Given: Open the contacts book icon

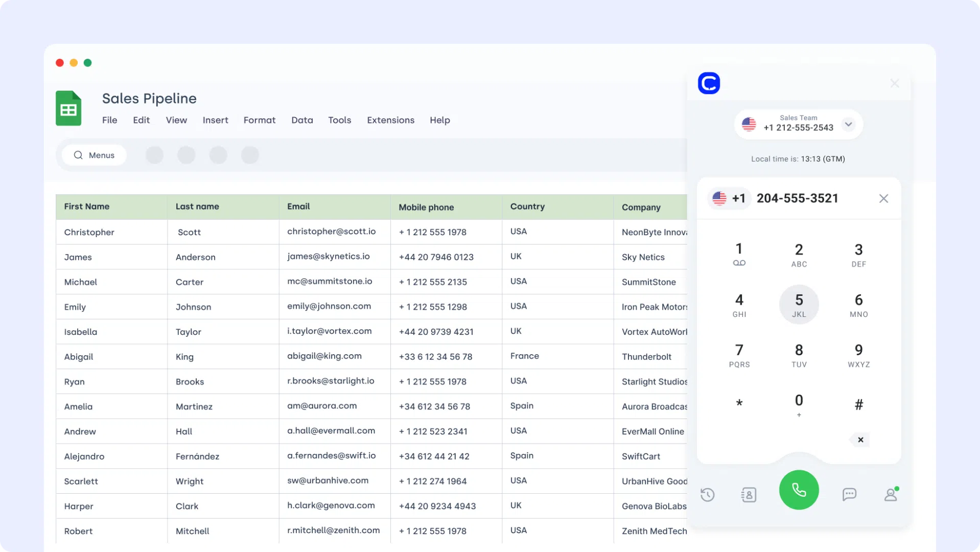Looking at the screenshot, I should [749, 494].
